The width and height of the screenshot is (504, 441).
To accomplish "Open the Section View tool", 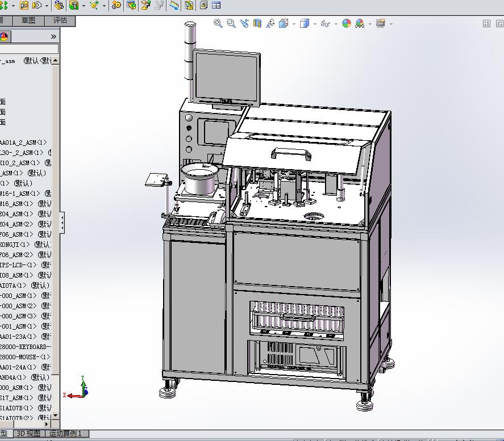I will [258, 24].
